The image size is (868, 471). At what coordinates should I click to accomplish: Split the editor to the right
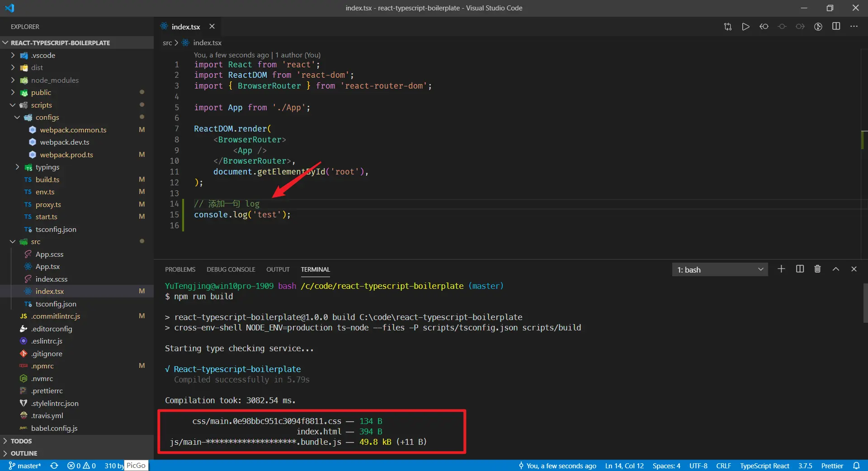[x=836, y=27]
